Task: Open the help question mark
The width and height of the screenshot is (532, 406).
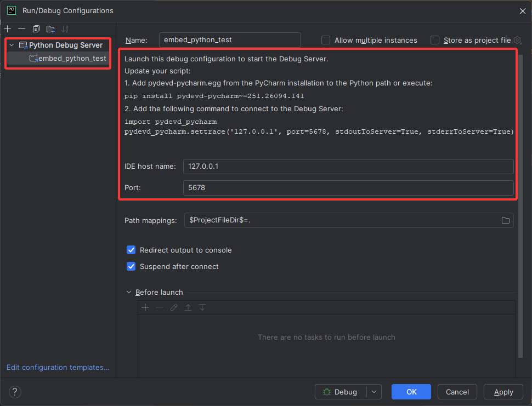Action: click(x=15, y=392)
